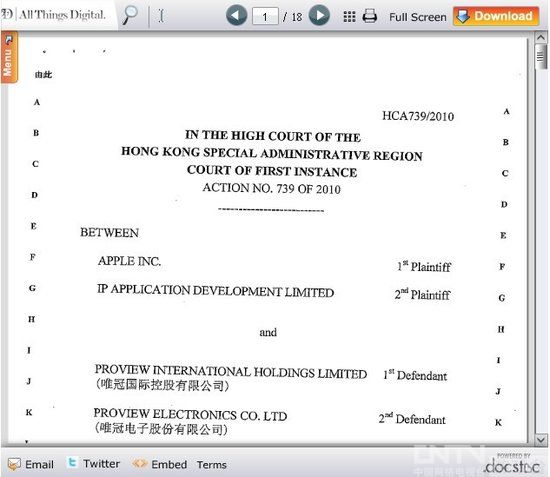
Task: Click '1st Defendant' label
Action: point(415,375)
